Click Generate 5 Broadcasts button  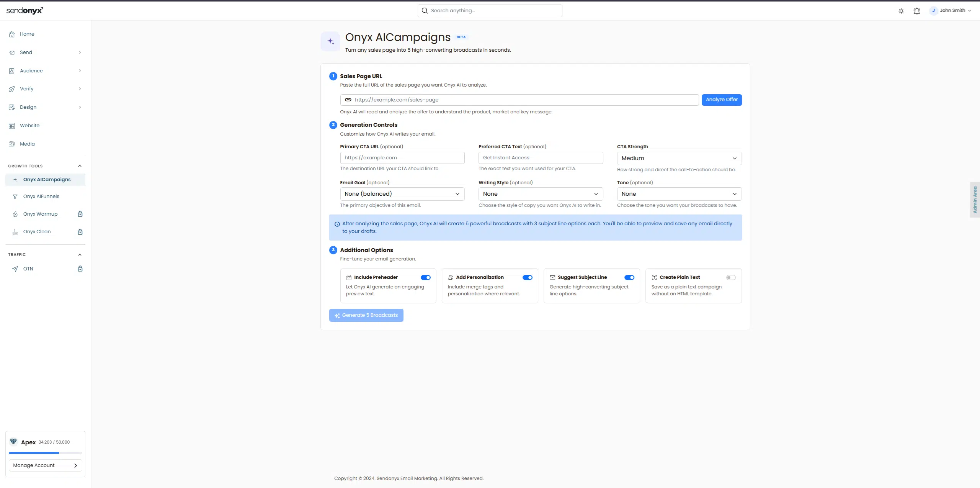[366, 315]
